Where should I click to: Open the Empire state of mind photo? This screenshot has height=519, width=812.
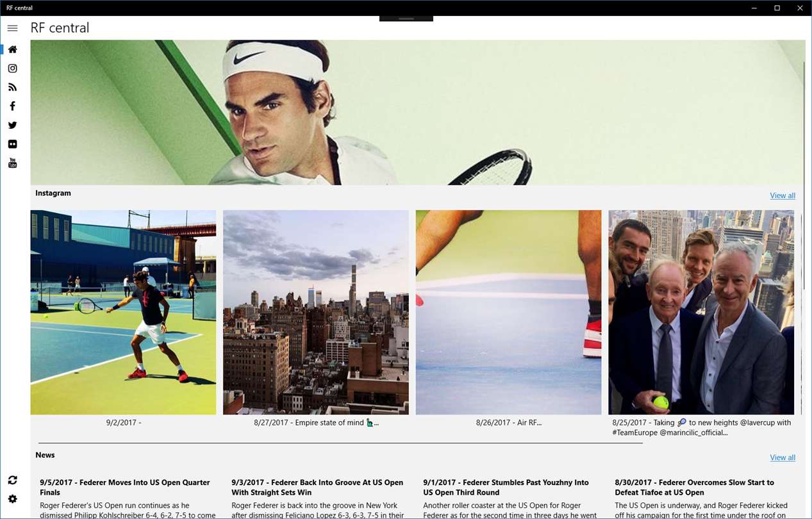[316, 312]
